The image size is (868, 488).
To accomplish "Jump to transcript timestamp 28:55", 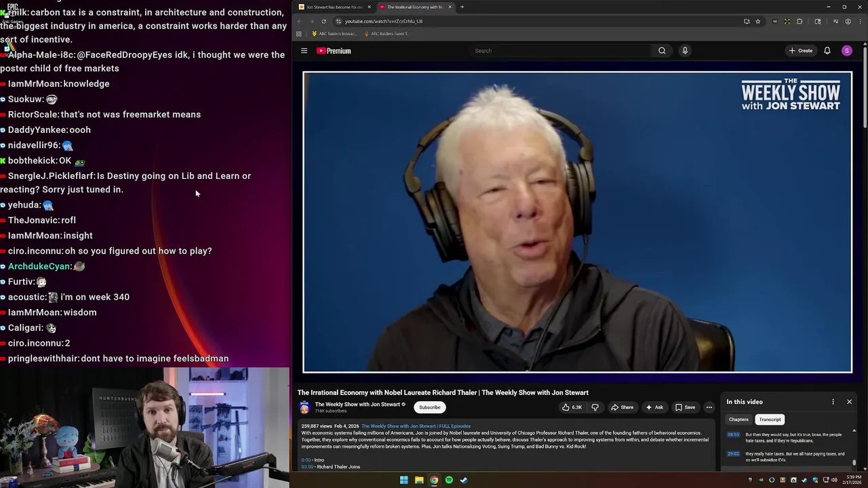I will point(733,434).
